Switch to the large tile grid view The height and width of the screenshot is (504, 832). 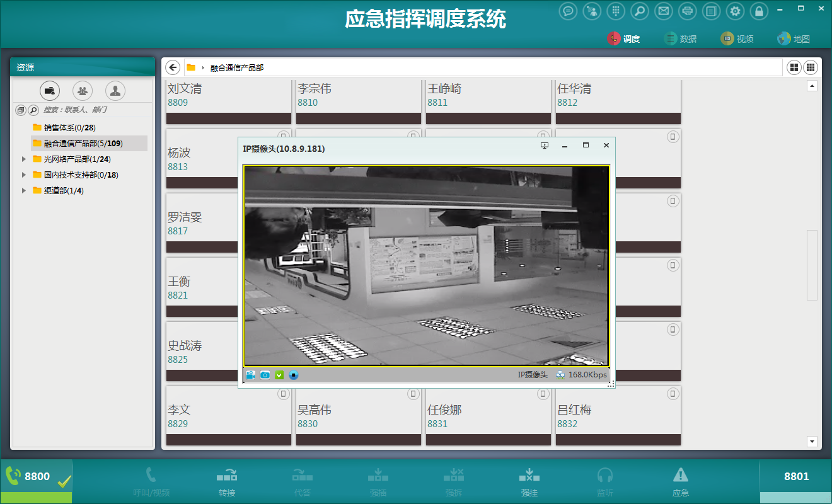point(794,67)
